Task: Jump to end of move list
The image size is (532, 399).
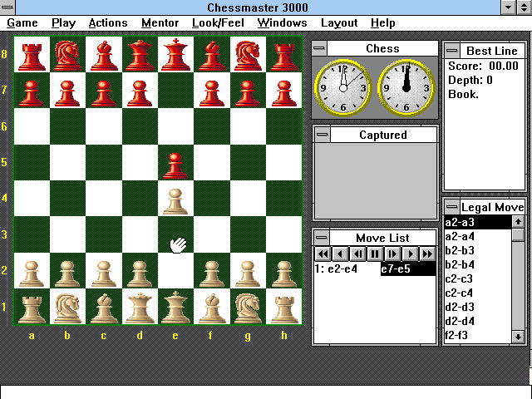Action: pyautogui.click(x=427, y=254)
